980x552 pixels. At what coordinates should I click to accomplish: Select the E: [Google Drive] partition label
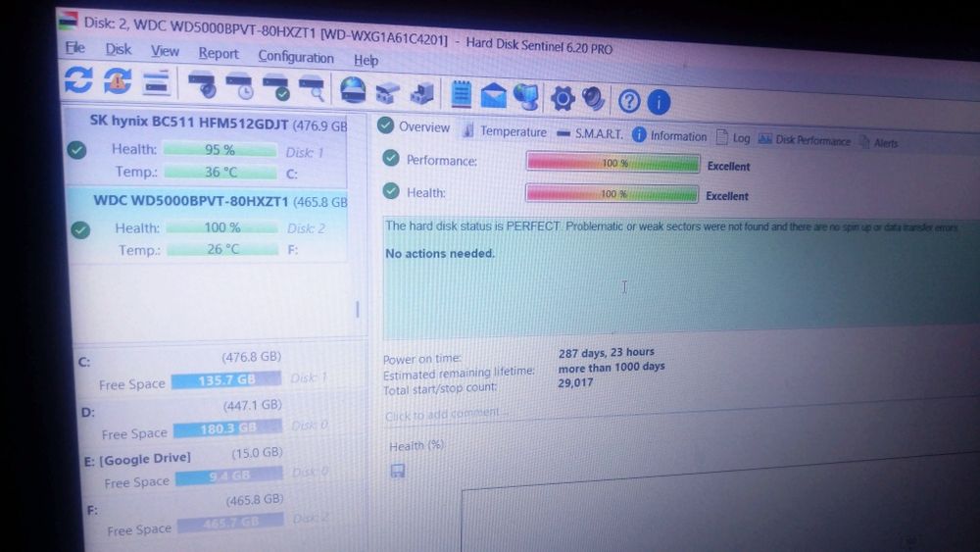click(137, 459)
